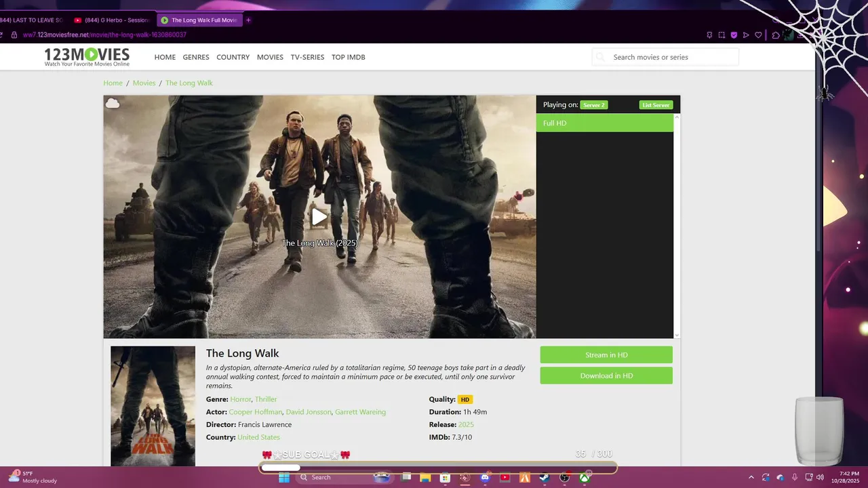Click the microphone tray icon

[x=795, y=477]
